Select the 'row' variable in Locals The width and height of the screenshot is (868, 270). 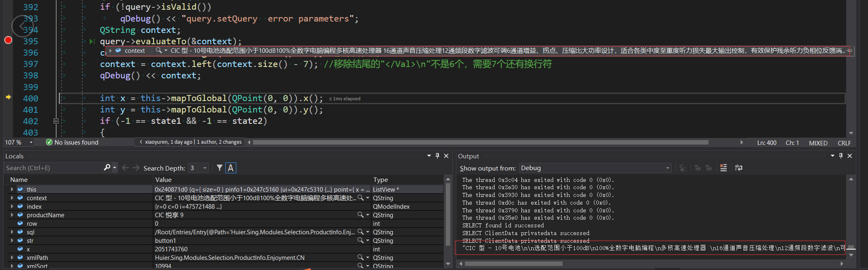(x=32, y=223)
